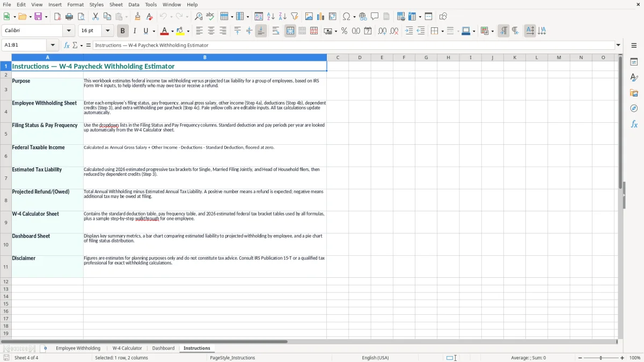Insert a pivot table
644x362 pixels.
tap(333, 17)
